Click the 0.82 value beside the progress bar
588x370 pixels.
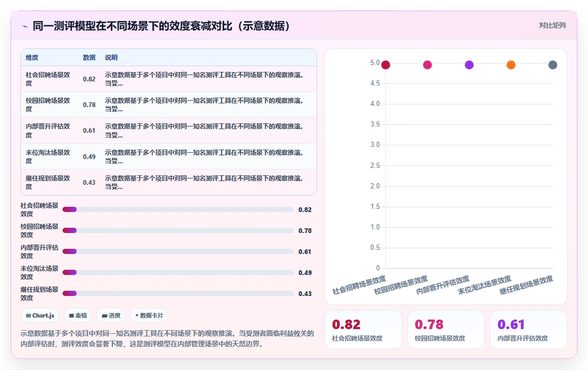[x=305, y=209]
